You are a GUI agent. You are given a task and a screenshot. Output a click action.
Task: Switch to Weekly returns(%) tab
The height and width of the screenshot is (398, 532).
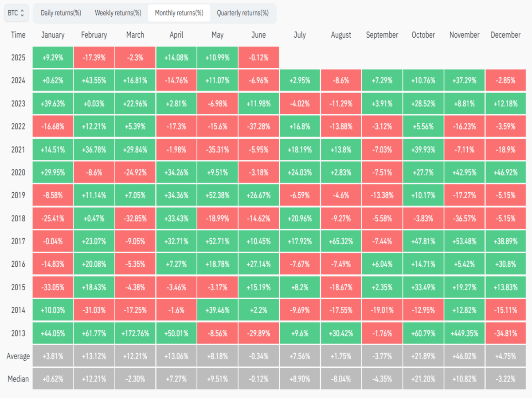click(118, 13)
